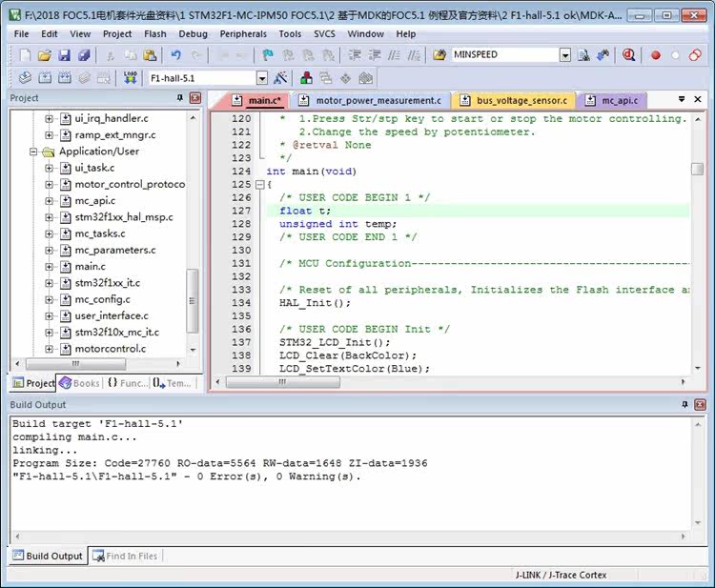This screenshot has height=588, width=715.
Task: Click the code editor vertical scrollbar thumb
Action: [x=697, y=169]
